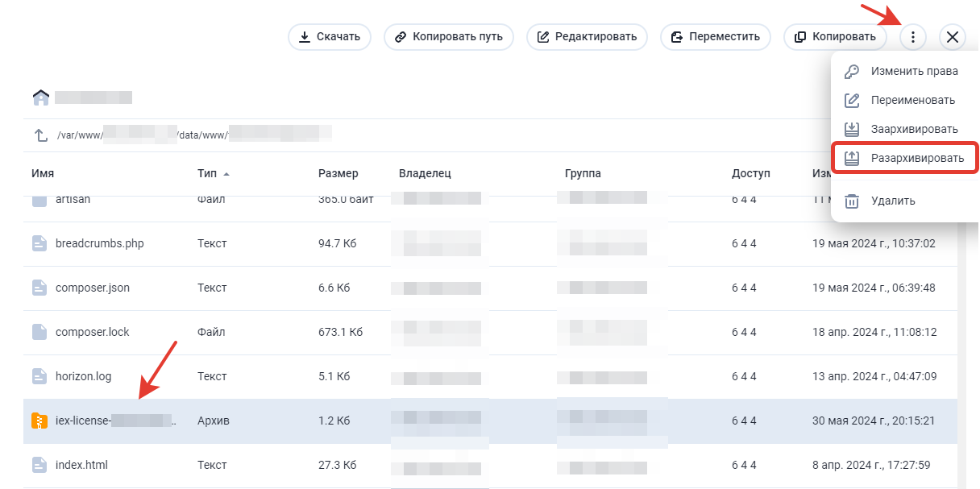Choose Разархивировать to extract archive

click(916, 159)
